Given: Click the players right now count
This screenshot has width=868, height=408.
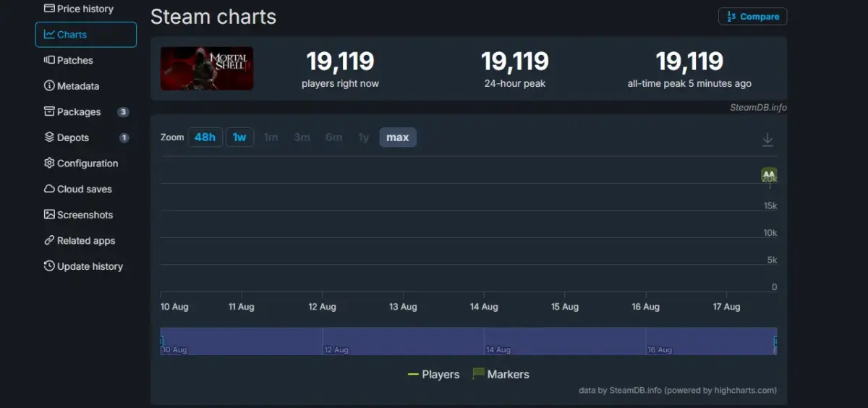Looking at the screenshot, I should (340, 61).
